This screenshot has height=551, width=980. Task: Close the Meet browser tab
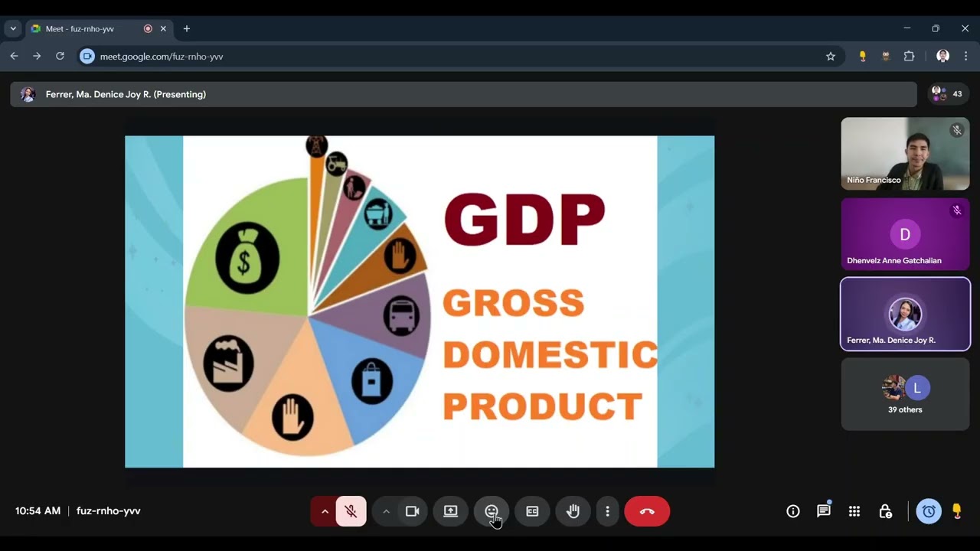(x=163, y=28)
